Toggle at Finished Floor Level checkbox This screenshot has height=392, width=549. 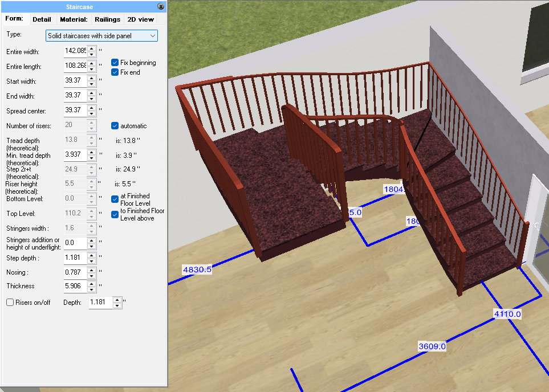tap(115, 199)
